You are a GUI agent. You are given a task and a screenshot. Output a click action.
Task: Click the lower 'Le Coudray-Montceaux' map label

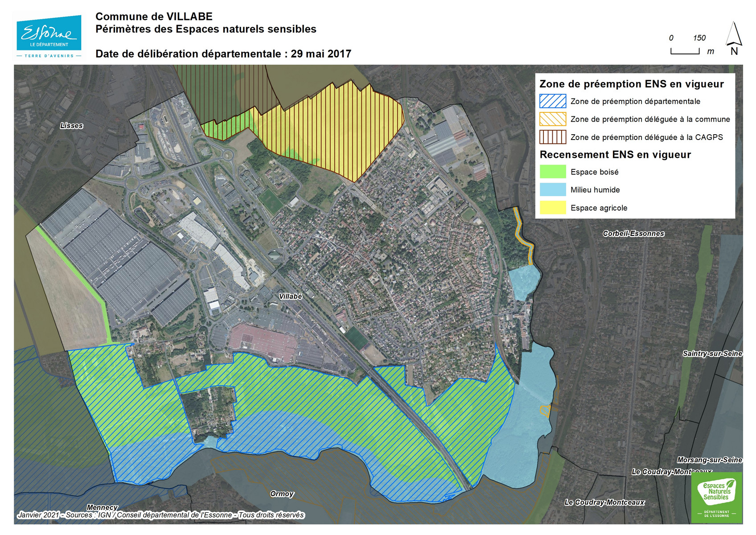coord(604,502)
